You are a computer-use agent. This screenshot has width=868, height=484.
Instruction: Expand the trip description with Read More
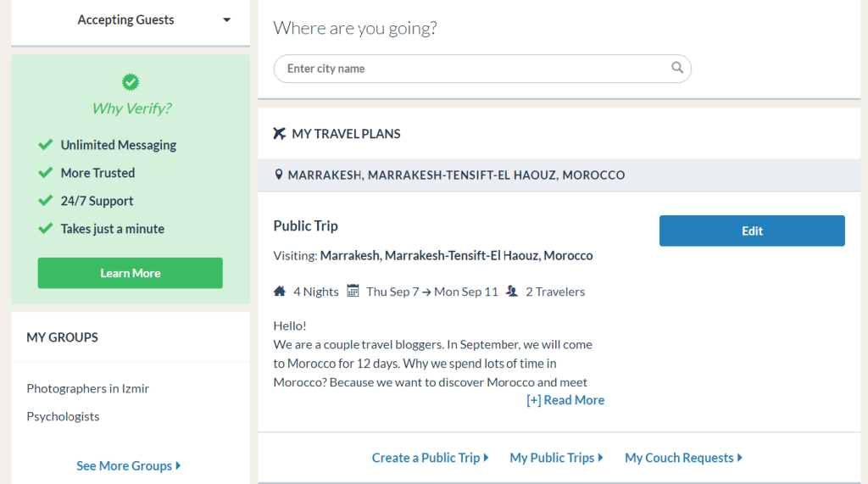565,400
